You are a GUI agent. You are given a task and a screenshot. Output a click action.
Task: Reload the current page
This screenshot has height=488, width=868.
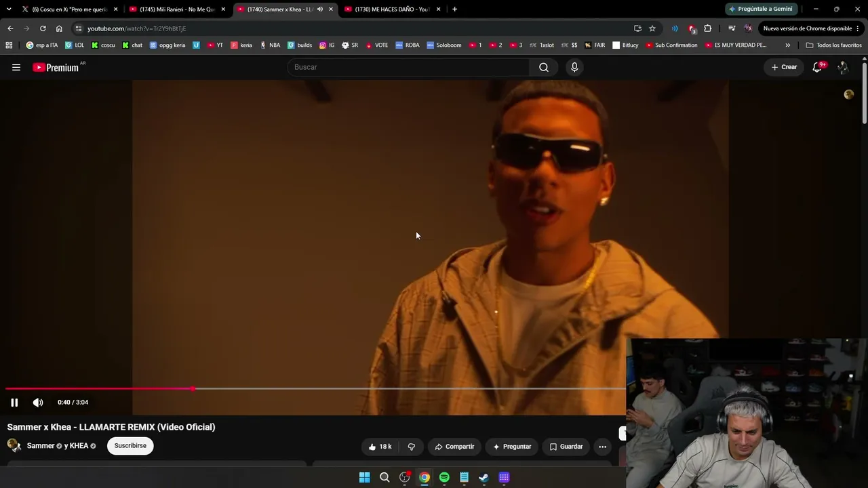click(x=43, y=28)
